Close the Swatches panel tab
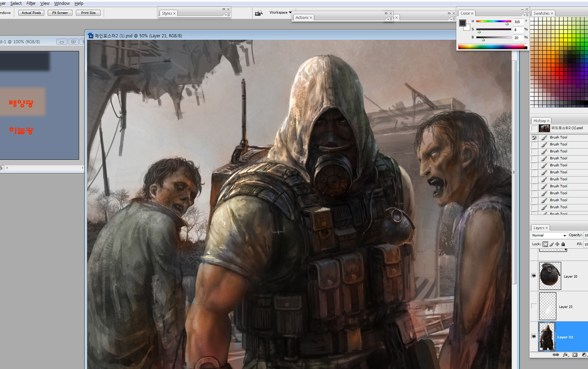The width and height of the screenshot is (588, 369). [552, 13]
